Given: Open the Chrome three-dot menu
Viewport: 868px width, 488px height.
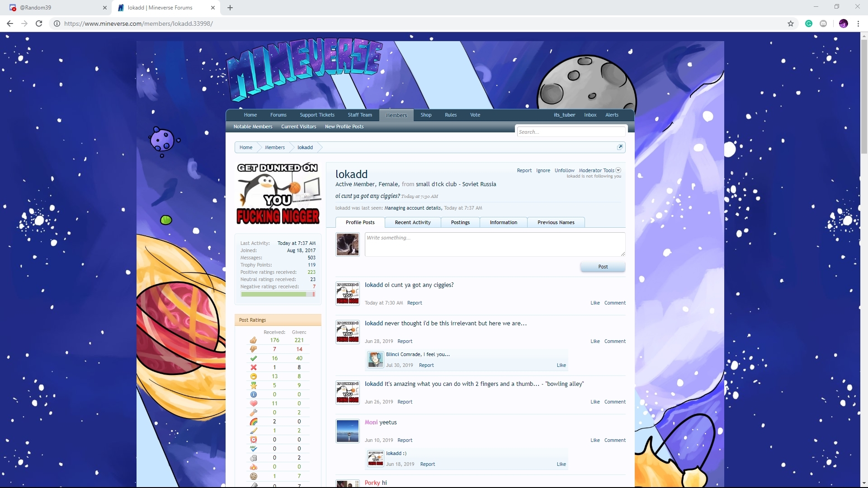Looking at the screenshot, I should click(858, 23).
